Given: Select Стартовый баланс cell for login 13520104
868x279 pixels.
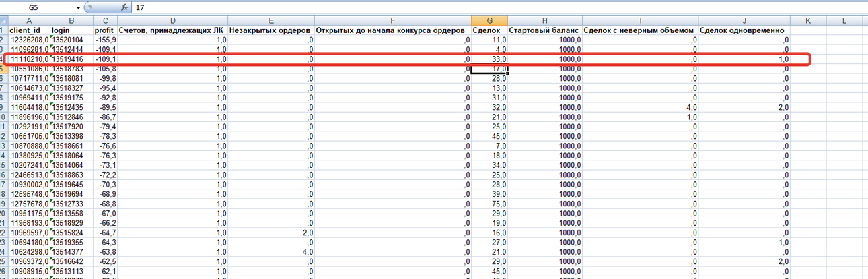Looking at the screenshot, I should tap(544, 40).
